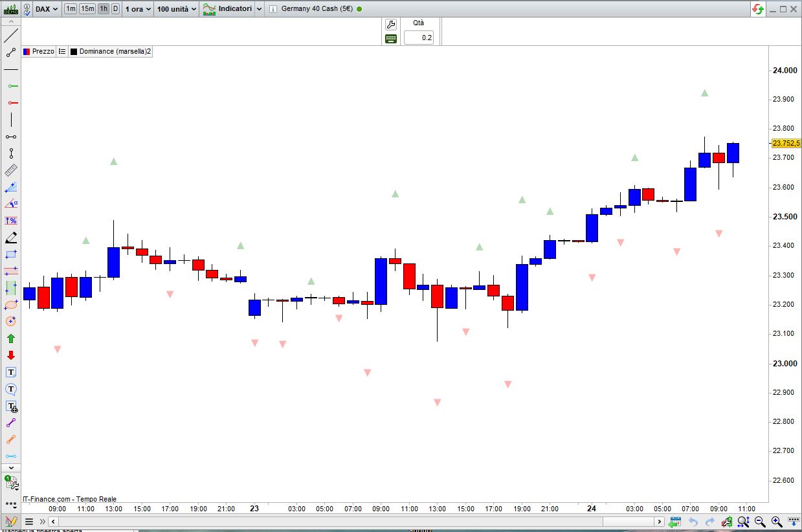Expand the arrow next to Indicatori
The image size is (802, 532).
pos(259,9)
